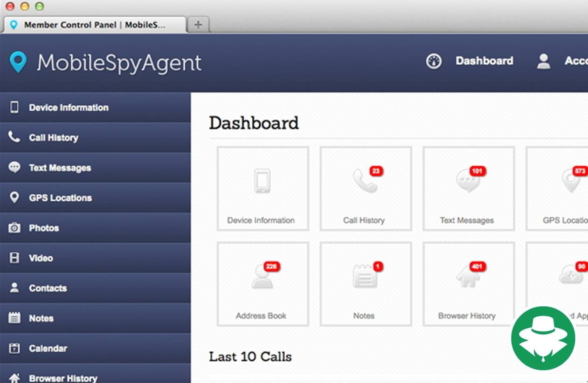
Task: Select the phone icon beside Call History
Action: (15, 137)
